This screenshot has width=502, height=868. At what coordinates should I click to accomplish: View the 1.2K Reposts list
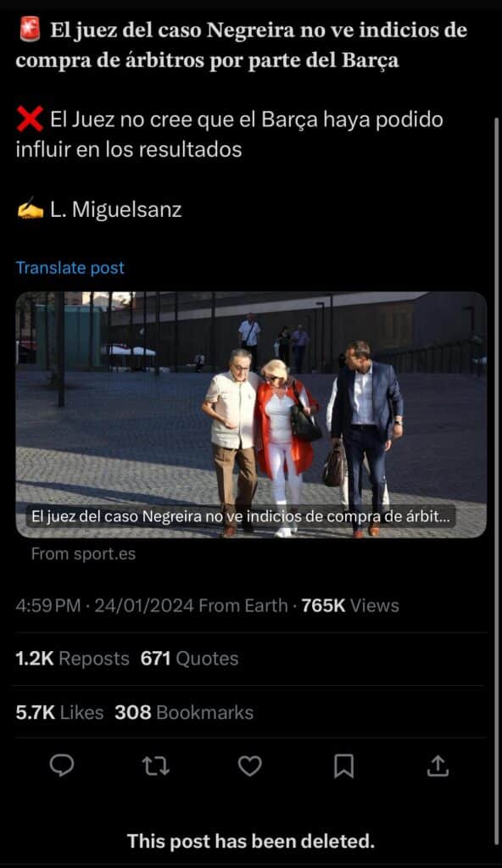(x=73, y=659)
